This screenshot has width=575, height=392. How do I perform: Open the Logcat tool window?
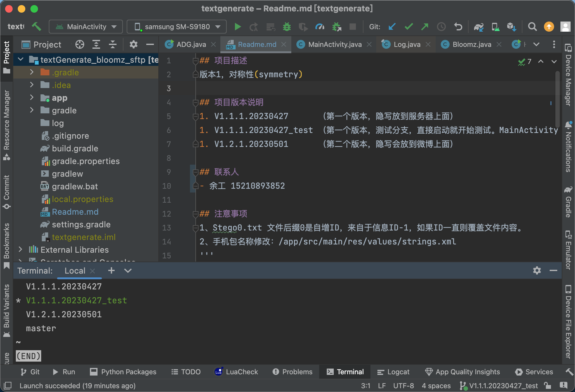393,372
